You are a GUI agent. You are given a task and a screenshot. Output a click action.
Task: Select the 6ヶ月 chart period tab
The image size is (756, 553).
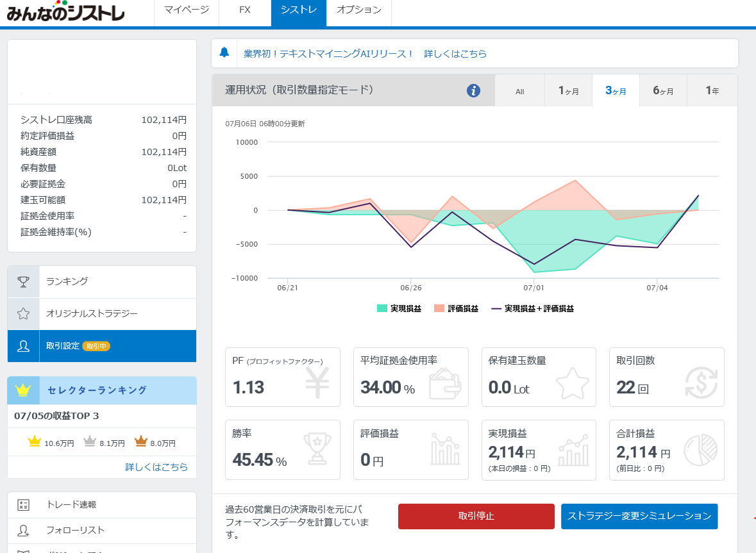pos(663,91)
